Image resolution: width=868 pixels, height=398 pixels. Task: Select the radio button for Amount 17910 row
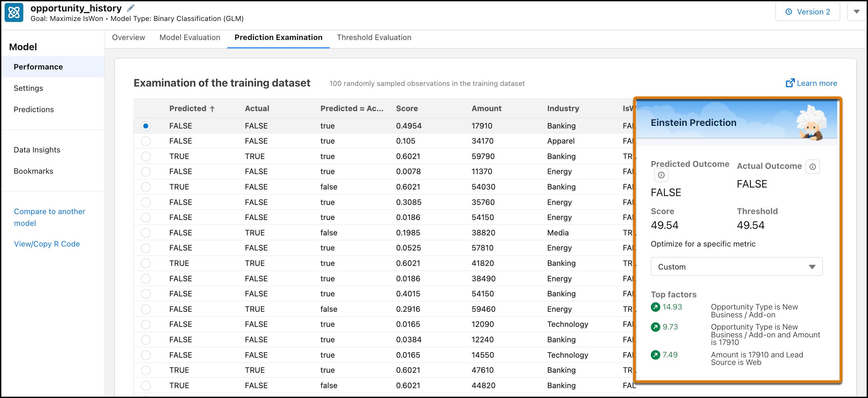coord(146,126)
